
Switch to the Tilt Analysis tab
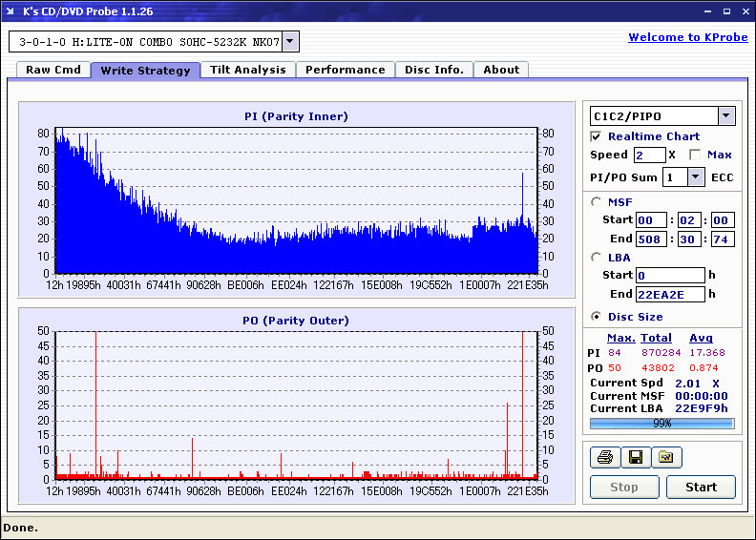tap(248, 70)
